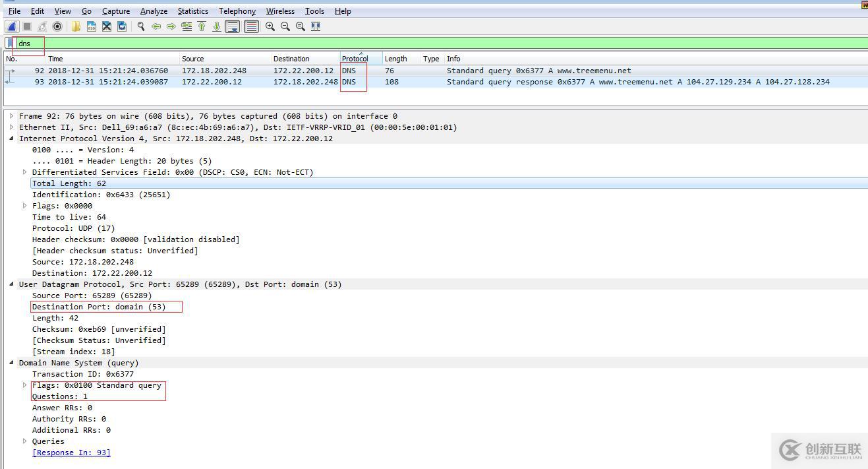Viewport: 868px width, 469px height.
Task: Follow the Response In: 93 link
Action: 71,453
